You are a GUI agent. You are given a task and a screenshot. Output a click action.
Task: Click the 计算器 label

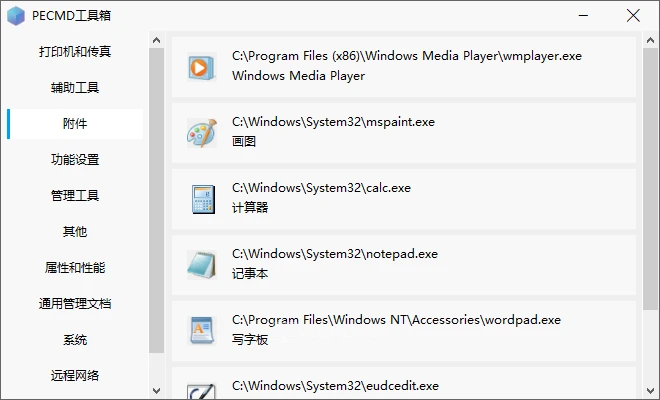click(x=250, y=208)
